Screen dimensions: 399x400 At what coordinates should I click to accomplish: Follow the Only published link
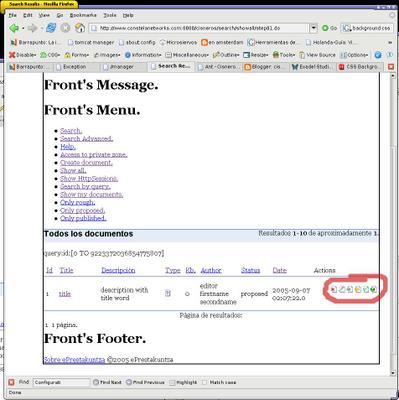pyautogui.click(x=83, y=218)
